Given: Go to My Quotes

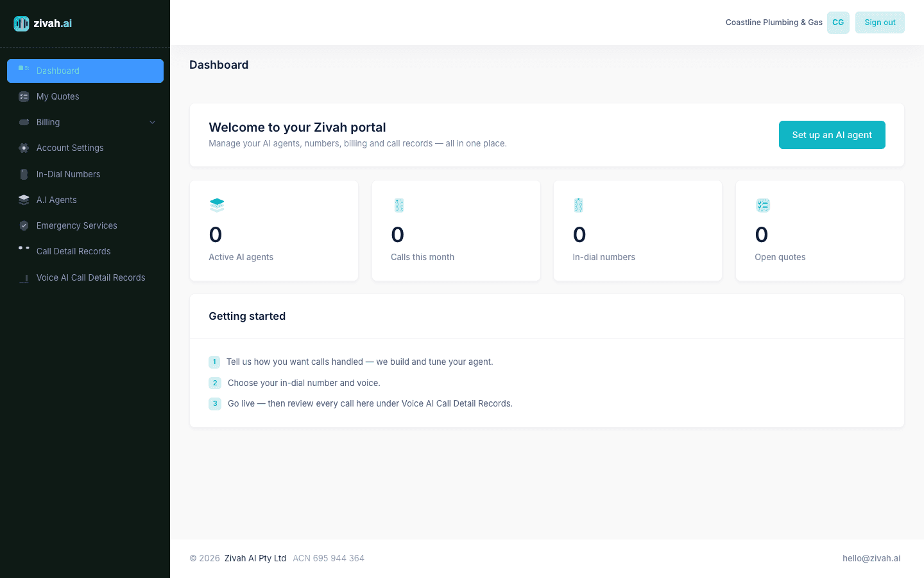Looking at the screenshot, I should (x=85, y=96).
